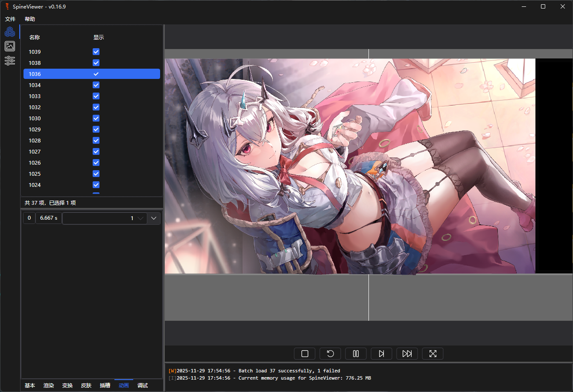Switch to the 基本 tab
Viewport: 573px width, 392px height.
pos(30,386)
